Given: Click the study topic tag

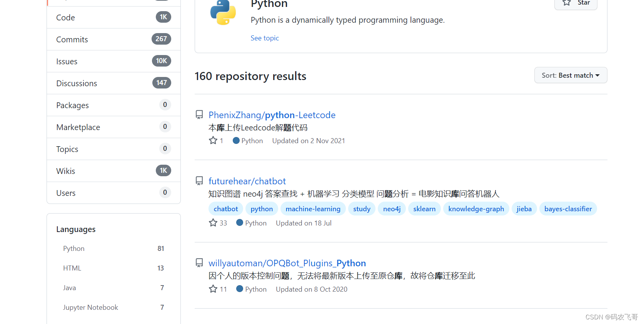Looking at the screenshot, I should coord(362,209).
